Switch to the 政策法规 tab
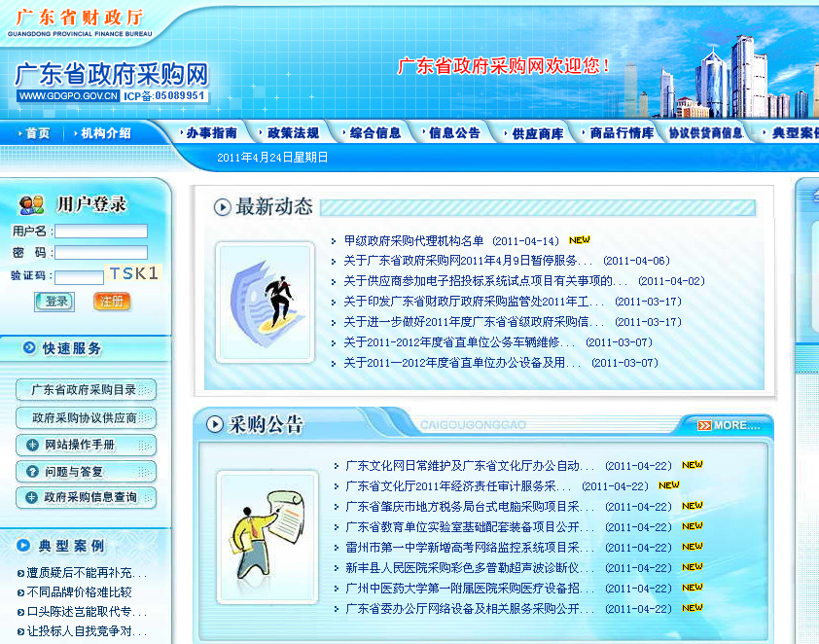The image size is (819, 644). [x=293, y=133]
